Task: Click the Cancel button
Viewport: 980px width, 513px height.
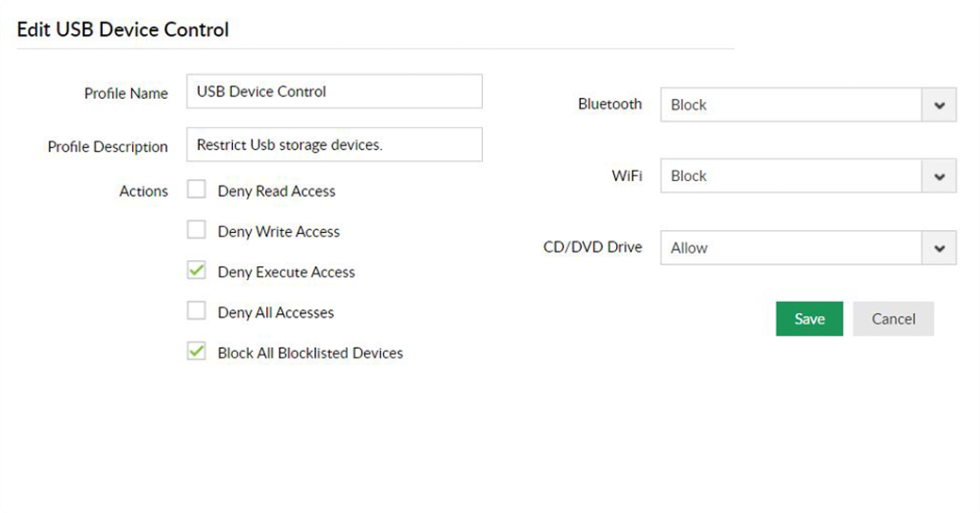Action: pyautogui.click(x=893, y=319)
